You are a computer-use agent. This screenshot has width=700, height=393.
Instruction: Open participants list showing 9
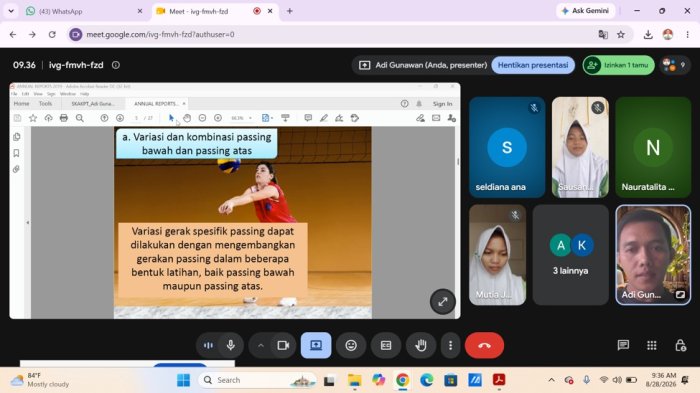675,65
